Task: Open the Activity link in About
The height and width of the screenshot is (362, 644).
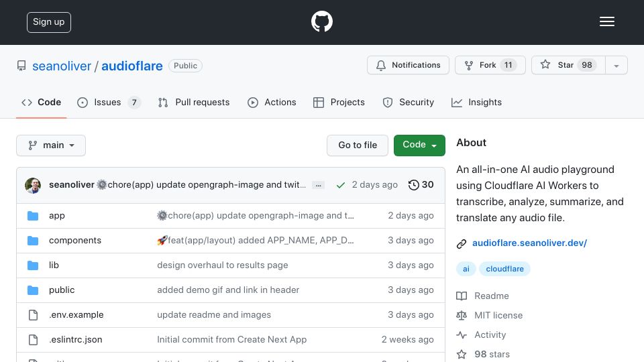Action: coord(490,335)
